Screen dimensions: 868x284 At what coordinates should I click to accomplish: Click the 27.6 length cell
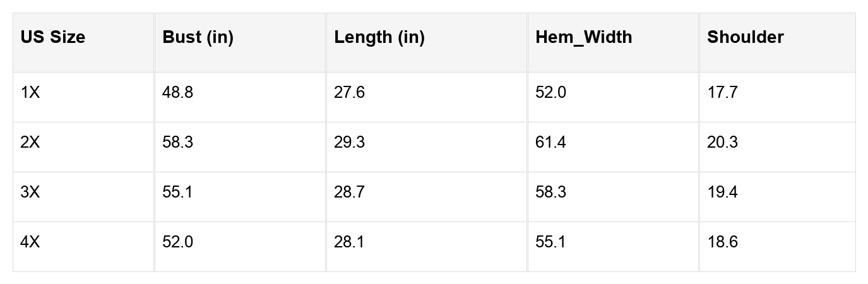pos(349,93)
